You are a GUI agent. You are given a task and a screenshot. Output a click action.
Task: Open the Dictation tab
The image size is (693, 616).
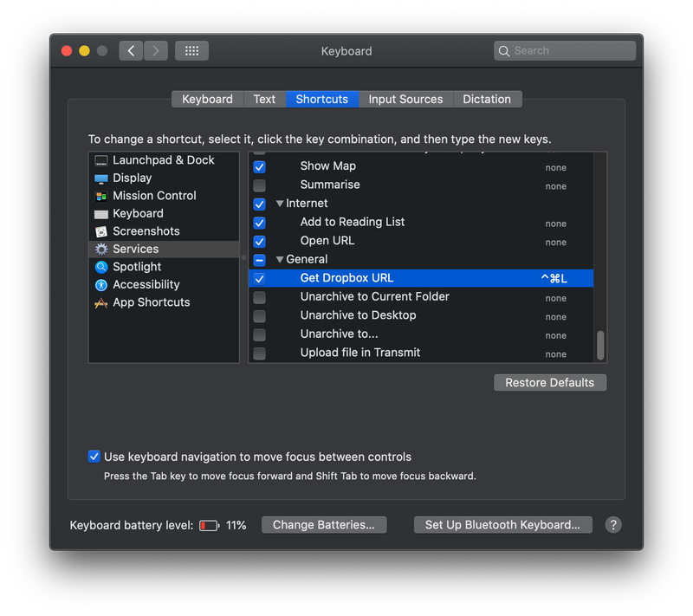pyautogui.click(x=487, y=99)
